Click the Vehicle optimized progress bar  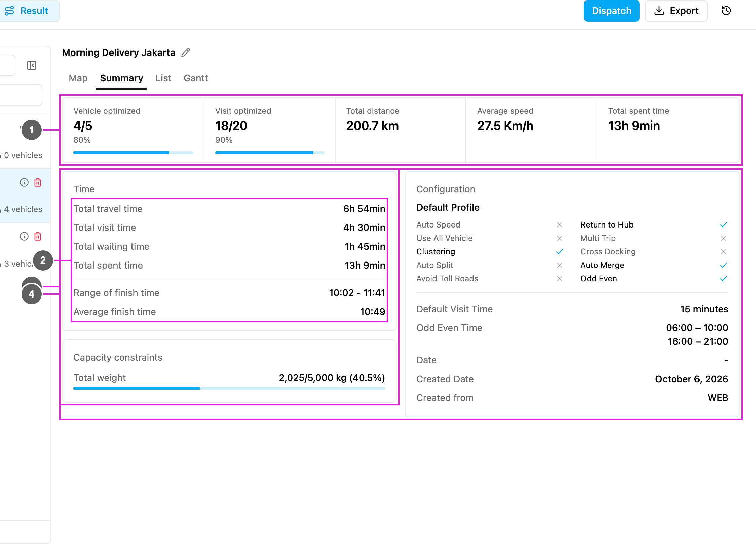click(133, 153)
